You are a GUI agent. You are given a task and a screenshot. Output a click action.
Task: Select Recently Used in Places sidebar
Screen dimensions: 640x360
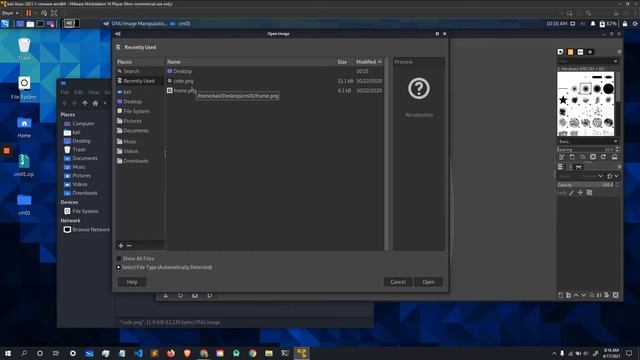point(140,81)
